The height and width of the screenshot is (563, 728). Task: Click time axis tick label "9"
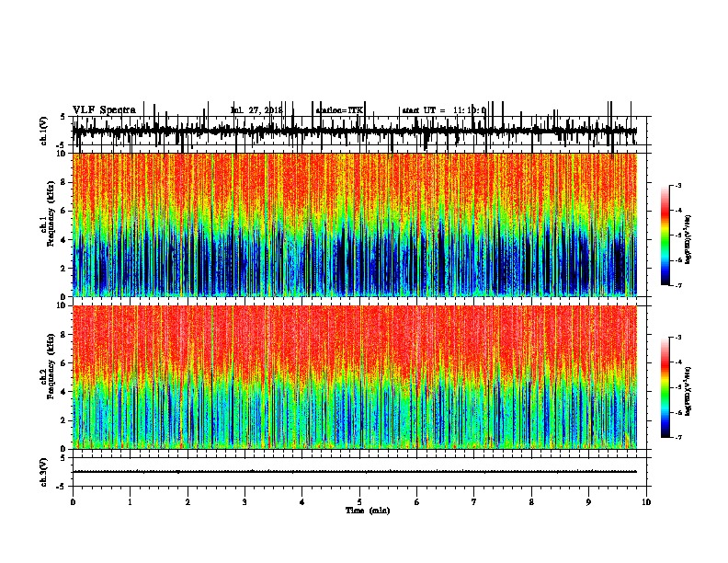pyautogui.click(x=588, y=502)
